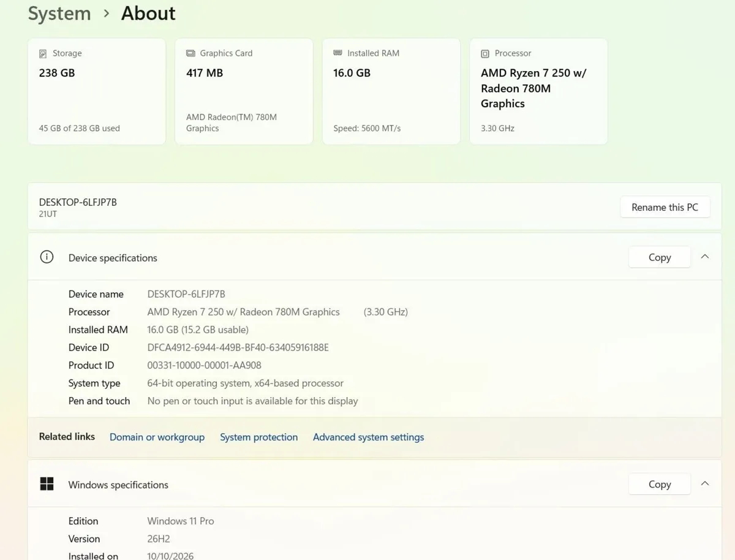Open the 238 GB Storage card
The width and height of the screenshot is (735, 560).
coord(97,91)
